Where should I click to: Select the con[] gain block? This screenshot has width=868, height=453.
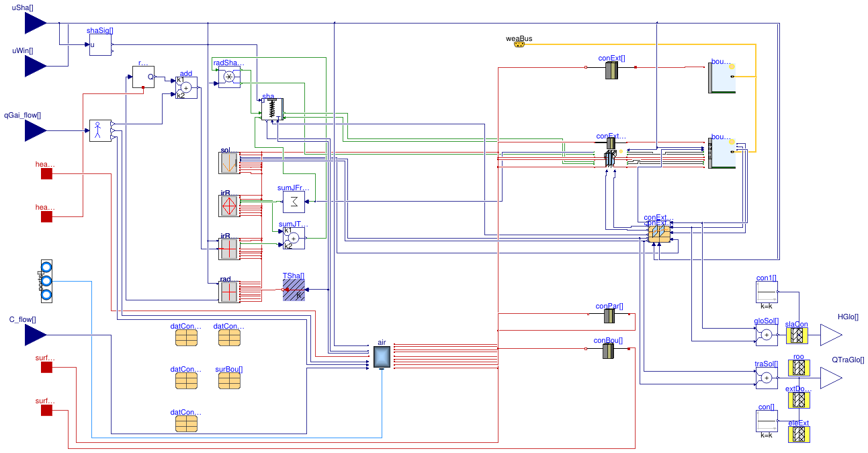coord(767,421)
